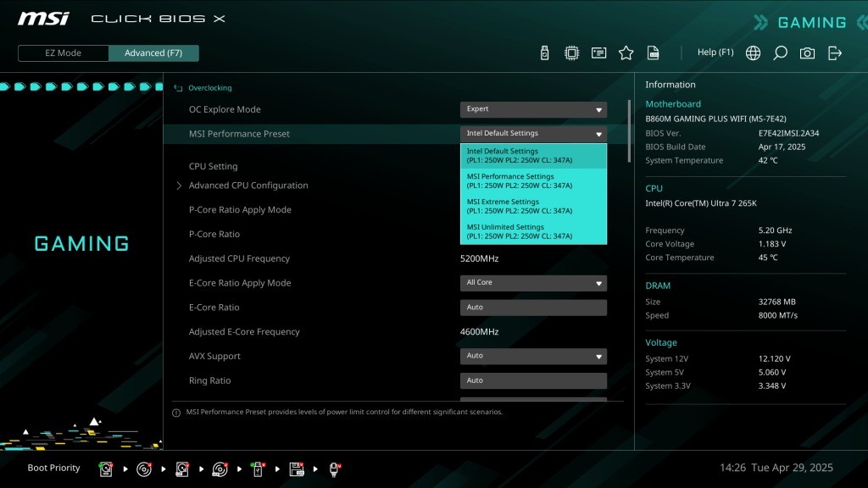This screenshot has height=488, width=868.
Task: Switch to EZ Mode
Action: pyautogui.click(x=64, y=53)
